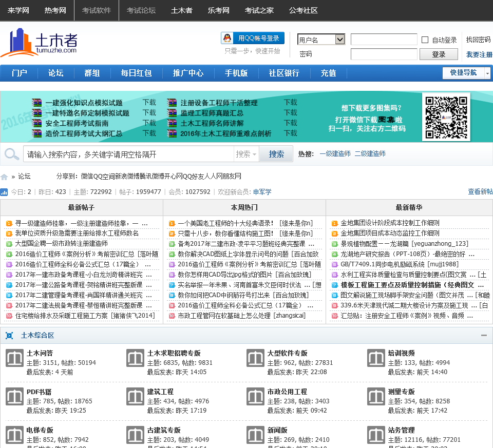Click the magnifier icon beside the search box
The height and width of the screenshot is (448, 493).
tap(11, 154)
